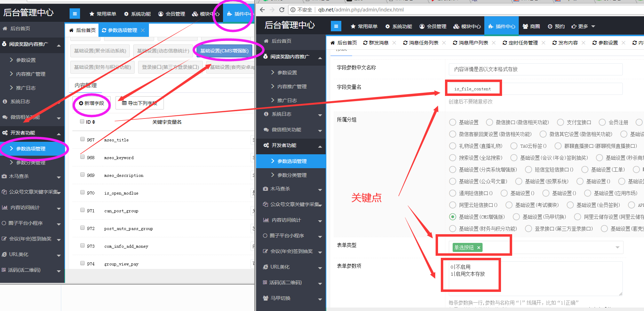Screen dimensions: 644x311
Task: Close the 消息任务列表 tab
Action: tap(444, 43)
